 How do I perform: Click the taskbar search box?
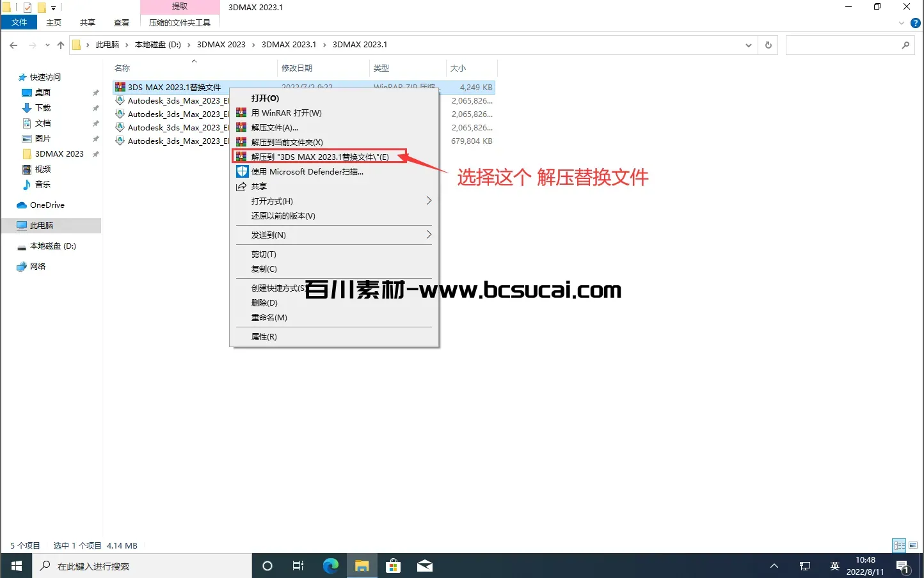tap(142, 566)
